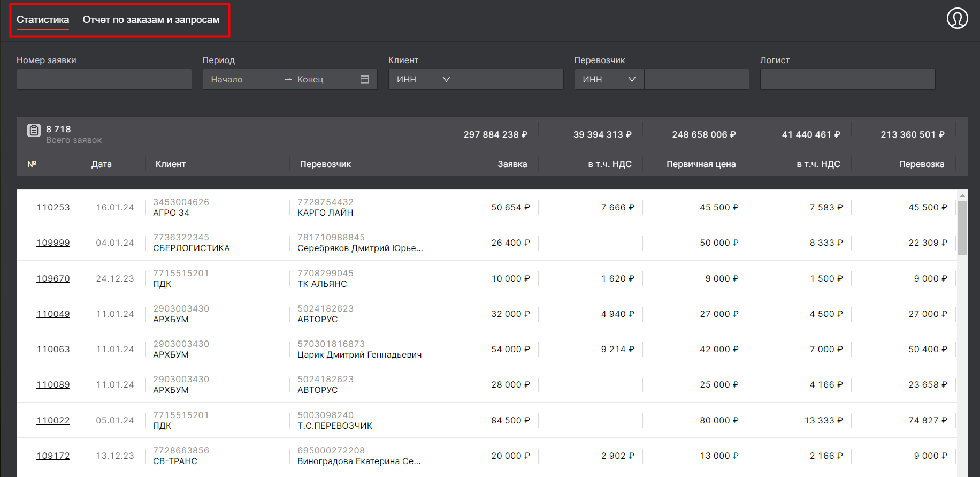
Task: Click date 04.01.24
Action: coord(115,243)
